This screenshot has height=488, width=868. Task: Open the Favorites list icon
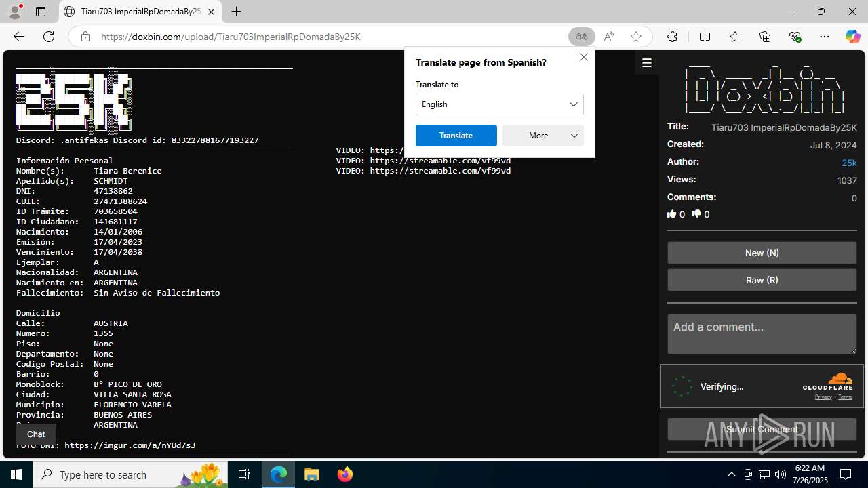[735, 37]
